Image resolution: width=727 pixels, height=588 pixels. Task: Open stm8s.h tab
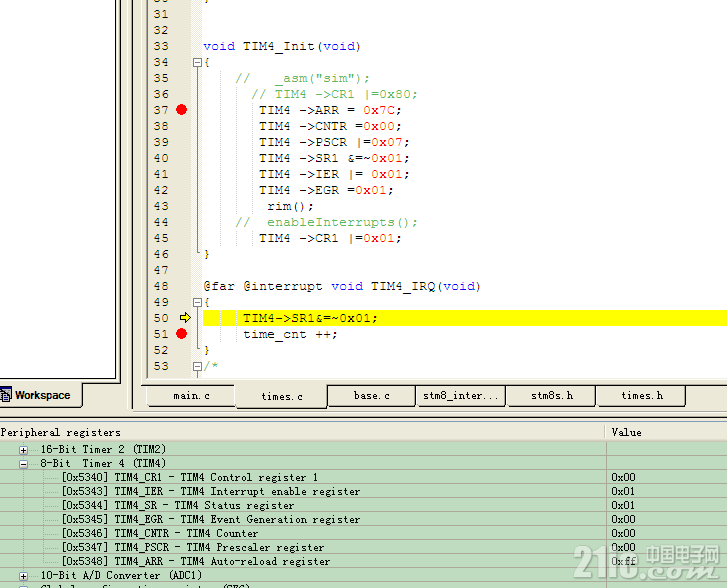(551, 396)
